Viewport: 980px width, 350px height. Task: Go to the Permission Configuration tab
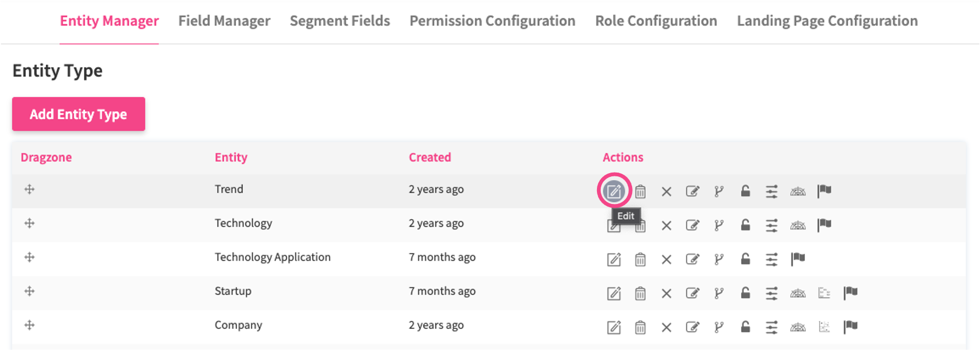tap(492, 21)
